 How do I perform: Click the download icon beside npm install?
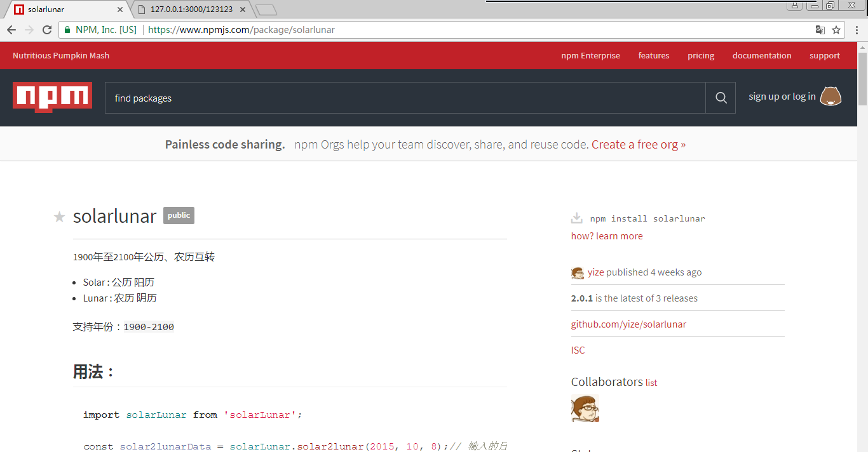[x=576, y=218]
